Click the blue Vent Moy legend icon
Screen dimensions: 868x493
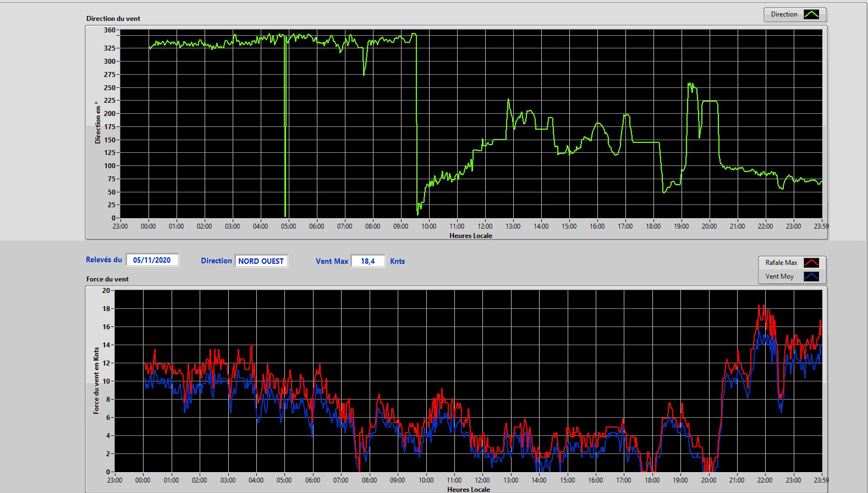[x=811, y=276]
